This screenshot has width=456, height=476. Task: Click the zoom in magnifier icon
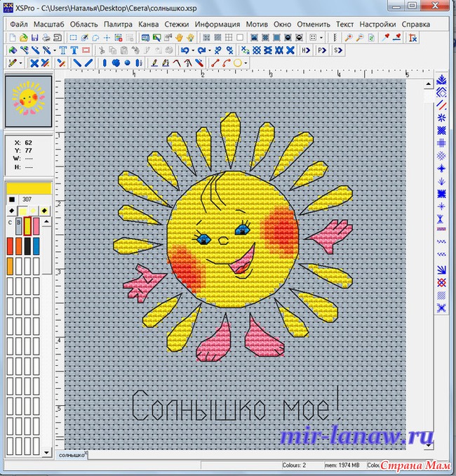coord(348,37)
